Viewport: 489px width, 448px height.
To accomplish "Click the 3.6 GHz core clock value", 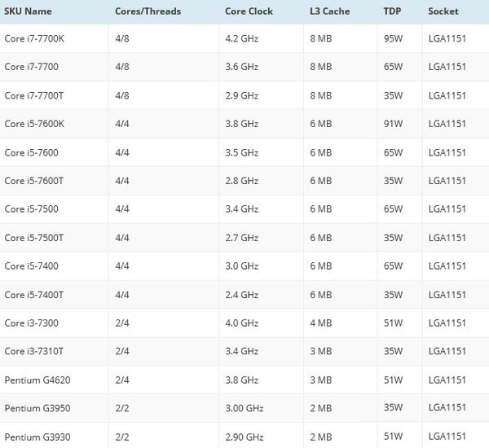I will click(x=242, y=67).
